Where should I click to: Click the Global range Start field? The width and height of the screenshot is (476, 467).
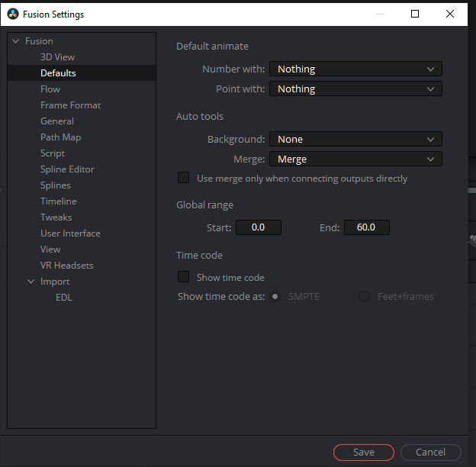coord(259,227)
